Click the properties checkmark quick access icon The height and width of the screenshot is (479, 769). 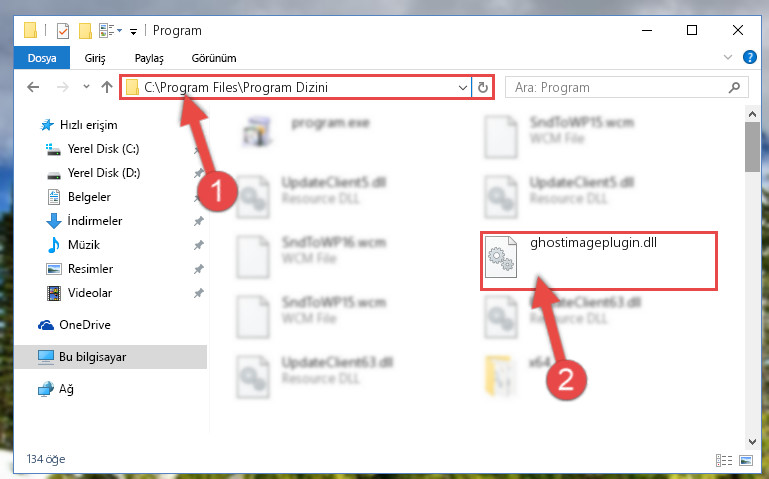63,31
